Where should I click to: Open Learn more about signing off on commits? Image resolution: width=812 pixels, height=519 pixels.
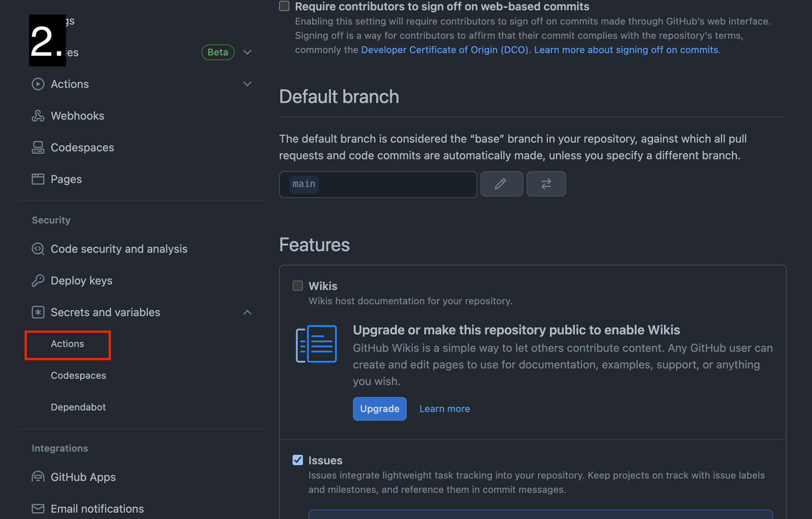pyautogui.click(x=626, y=50)
